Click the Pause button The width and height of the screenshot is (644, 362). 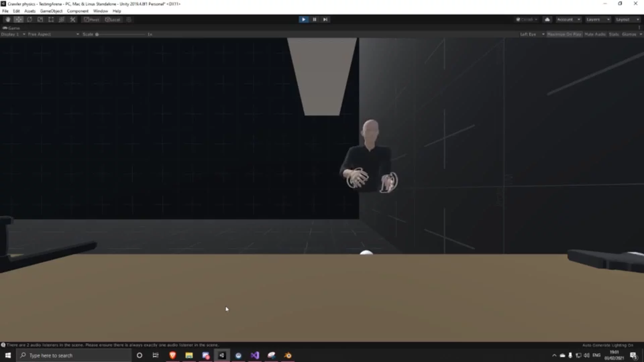pos(314,19)
